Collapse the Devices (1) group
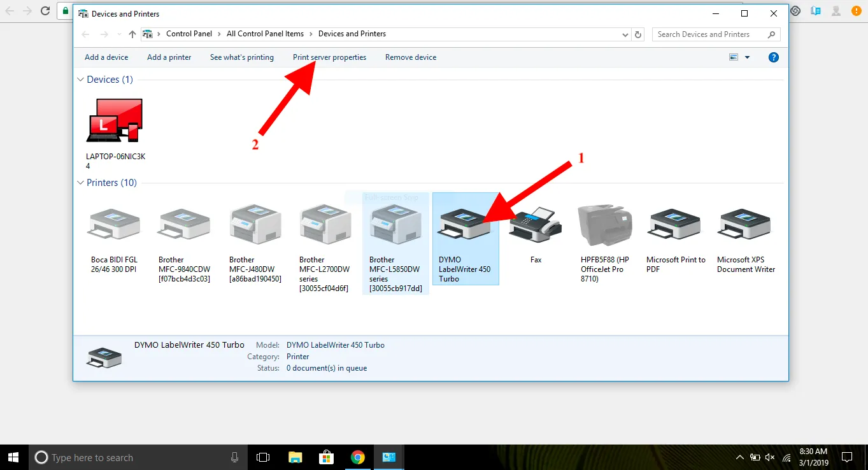868x470 pixels. (80, 80)
